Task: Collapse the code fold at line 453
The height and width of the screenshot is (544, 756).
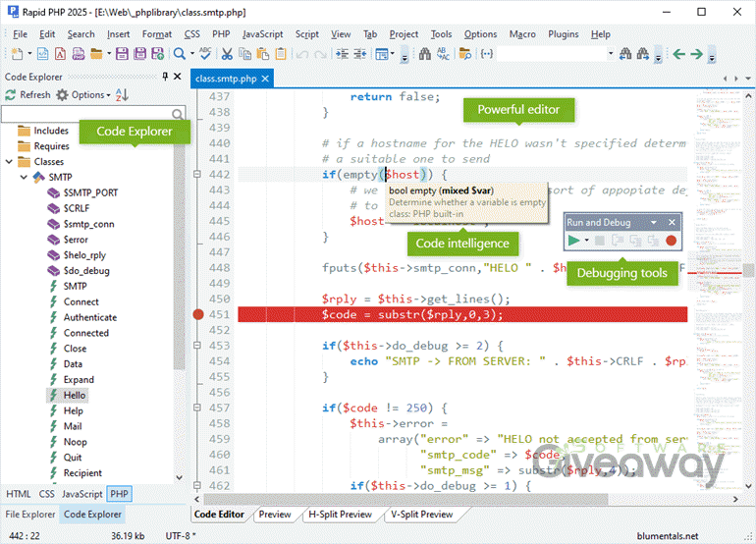Action: 197,346
